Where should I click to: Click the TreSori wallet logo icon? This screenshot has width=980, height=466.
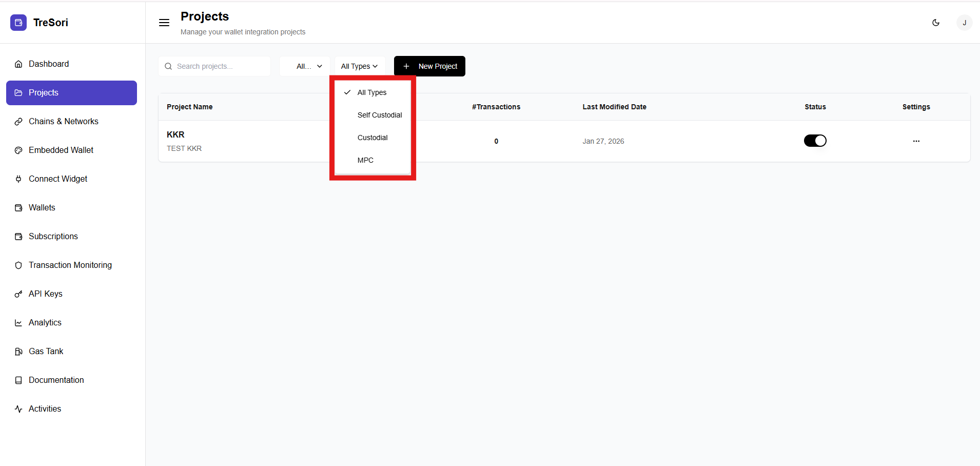point(18,23)
